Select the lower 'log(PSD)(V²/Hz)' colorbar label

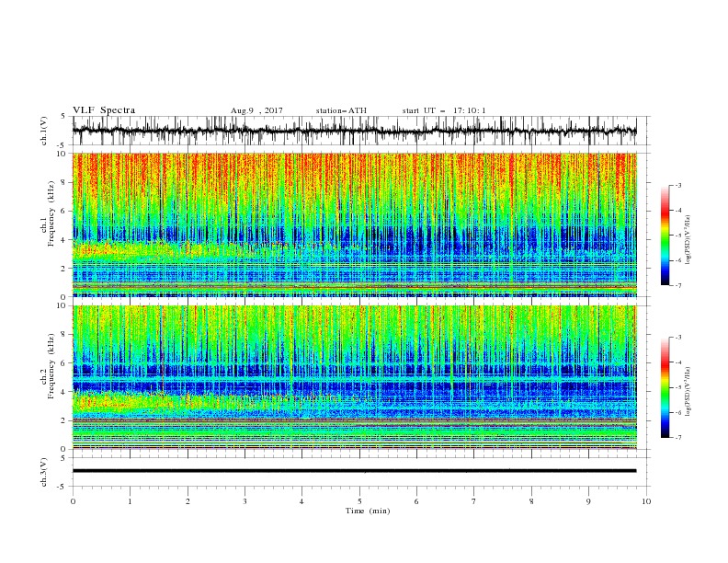688,391
